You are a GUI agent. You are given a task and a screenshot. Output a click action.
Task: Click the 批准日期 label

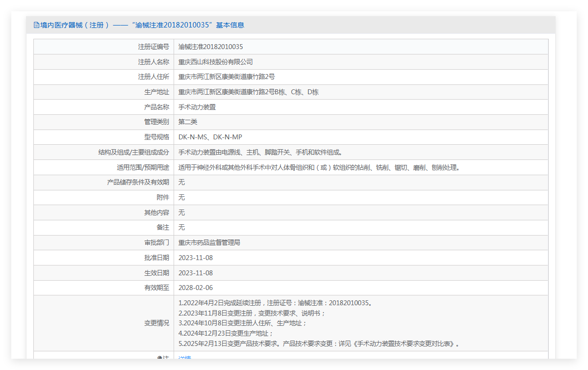click(157, 258)
